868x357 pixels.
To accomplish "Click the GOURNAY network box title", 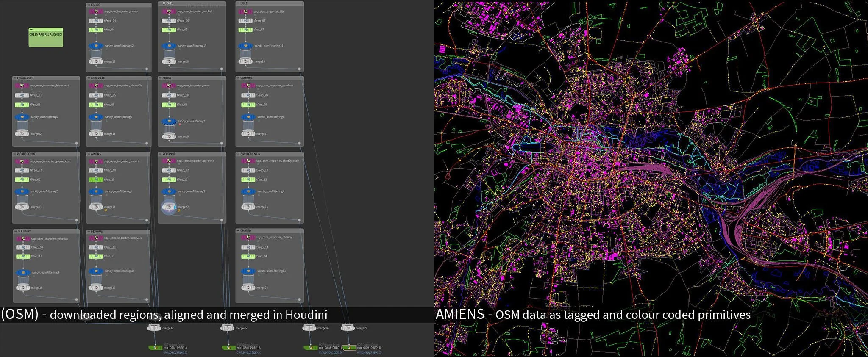I will tap(24, 231).
